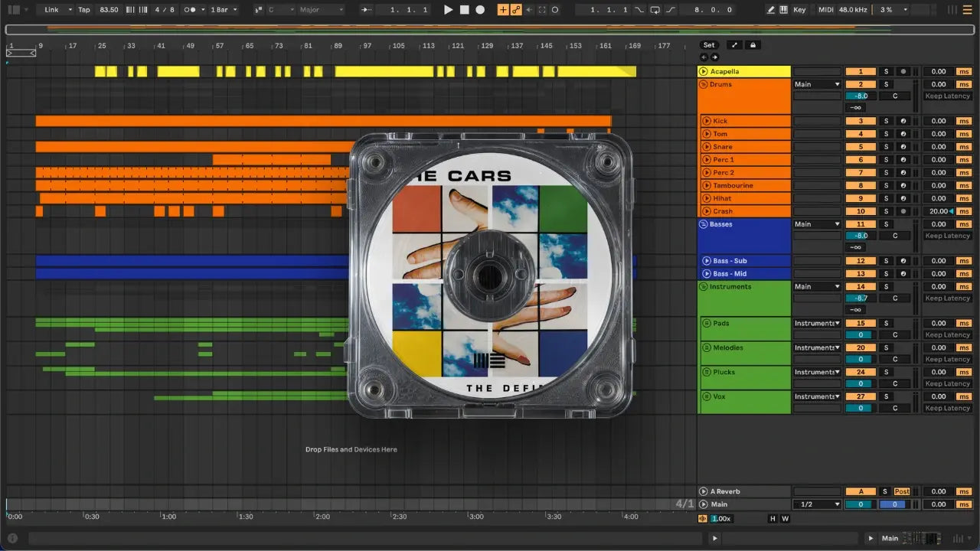
Task: Go to Next Locator arrow
Action: tap(714, 57)
